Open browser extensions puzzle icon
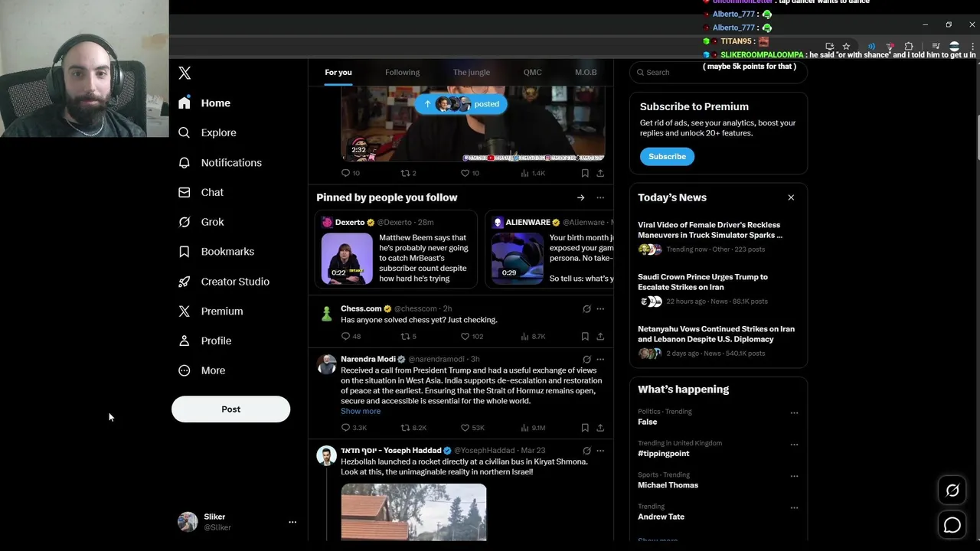Viewport: 980px width, 551px height. [909, 47]
